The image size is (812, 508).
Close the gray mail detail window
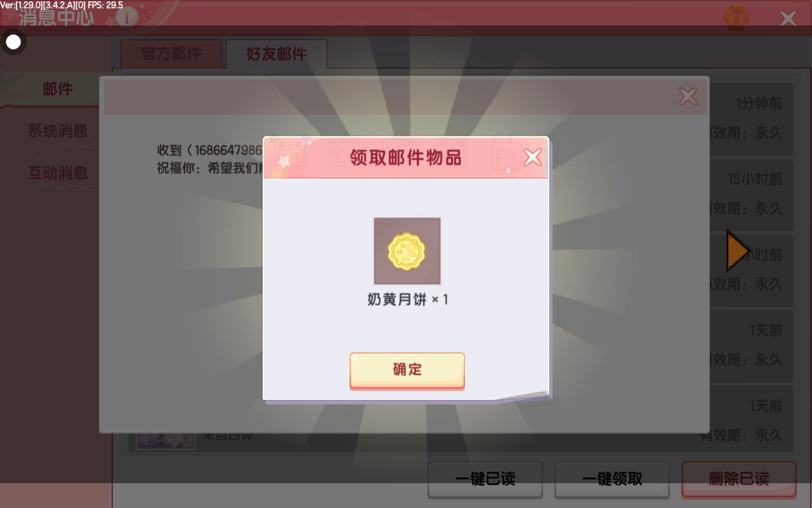688,97
